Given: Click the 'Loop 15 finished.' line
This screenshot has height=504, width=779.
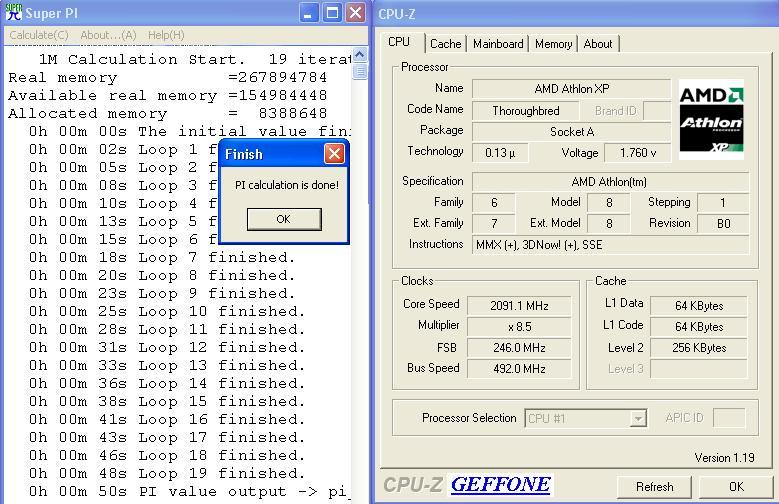Looking at the screenshot, I should tap(166, 401).
